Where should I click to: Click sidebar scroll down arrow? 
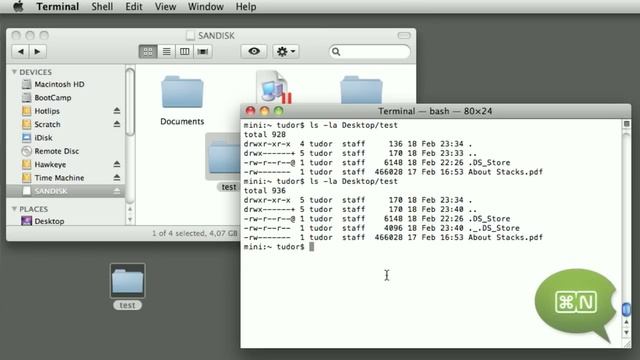(x=130, y=220)
